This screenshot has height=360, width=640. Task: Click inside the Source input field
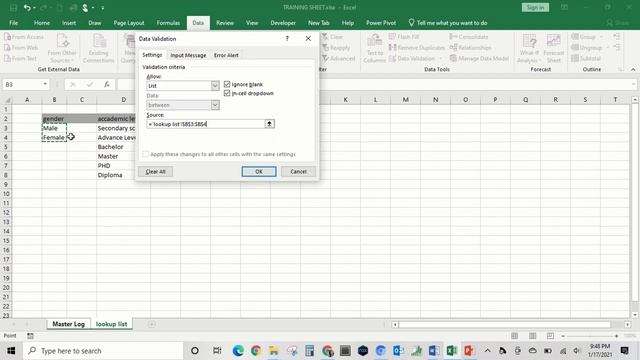coord(205,124)
